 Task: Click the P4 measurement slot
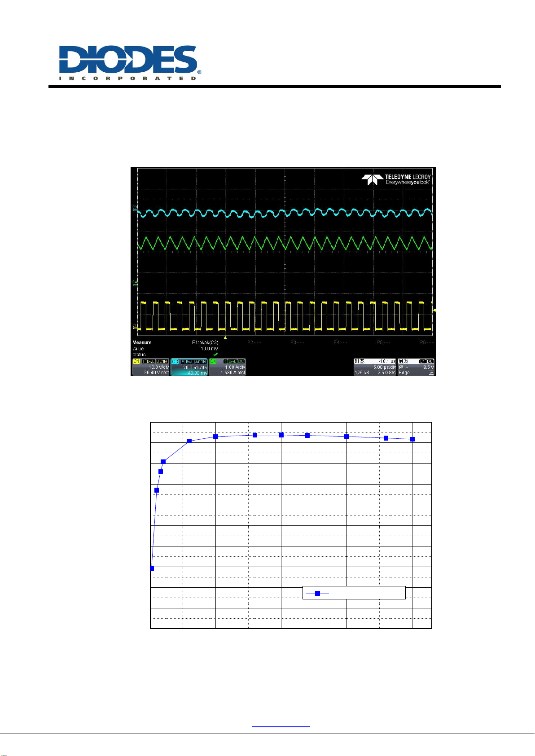pos(341,342)
